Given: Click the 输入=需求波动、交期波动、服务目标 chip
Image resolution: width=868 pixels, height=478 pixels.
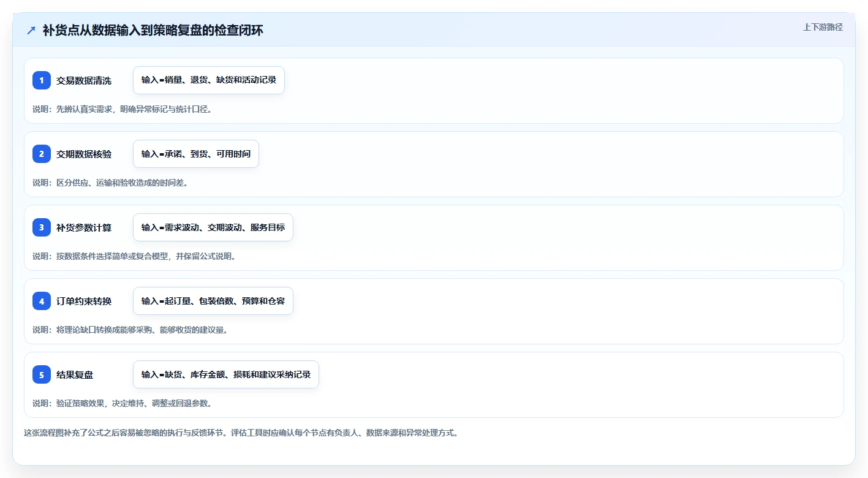Looking at the screenshot, I should coord(213,227).
